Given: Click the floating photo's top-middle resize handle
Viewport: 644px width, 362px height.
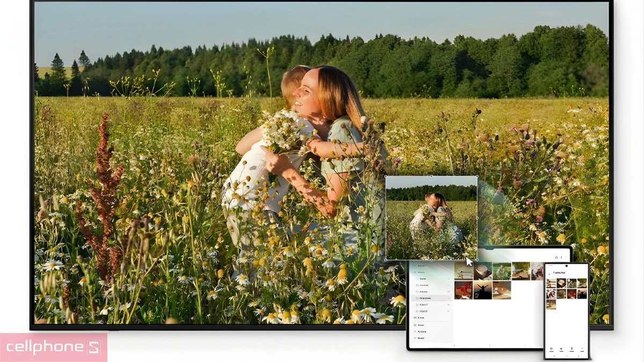Looking at the screenshot, I should [431, 176].
